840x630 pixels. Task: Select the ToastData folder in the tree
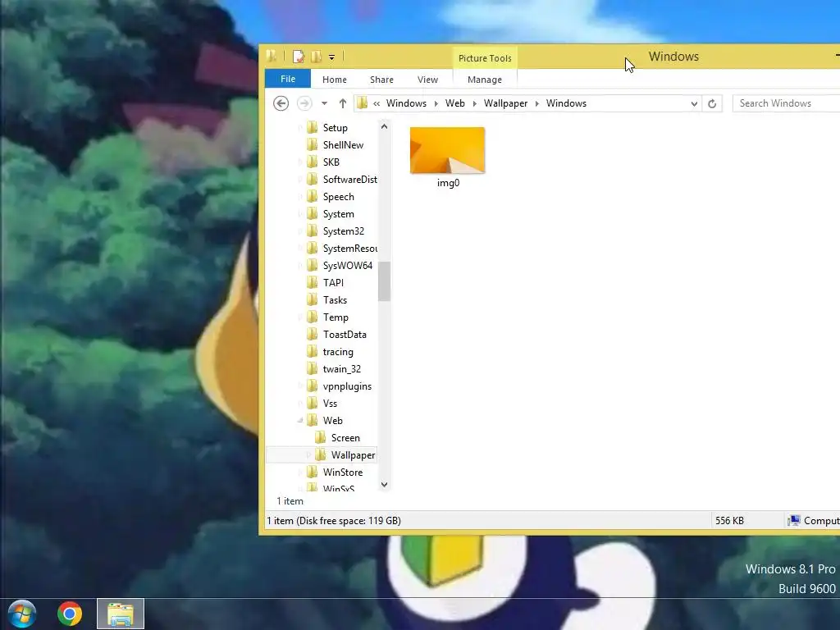345,335
